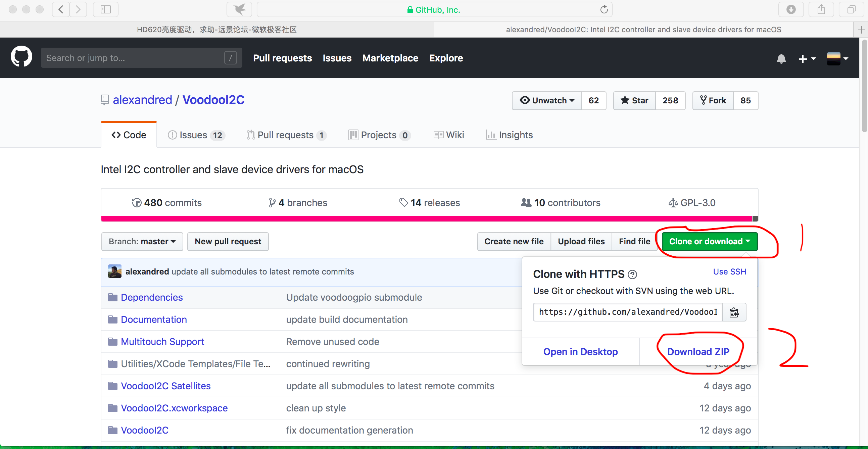The height and width of the screenshot is (449, 868).
Task: Open the 85 forks count
Action: (745, 100)
